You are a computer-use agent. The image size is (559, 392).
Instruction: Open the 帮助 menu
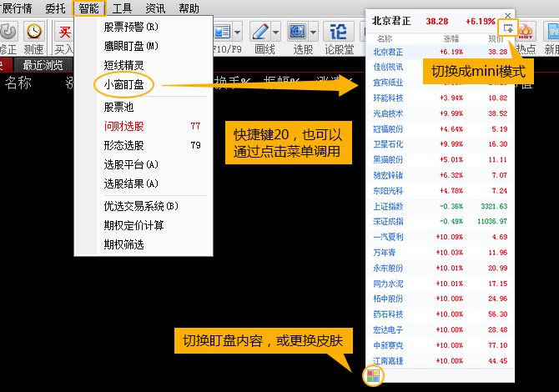click(189, 8)
